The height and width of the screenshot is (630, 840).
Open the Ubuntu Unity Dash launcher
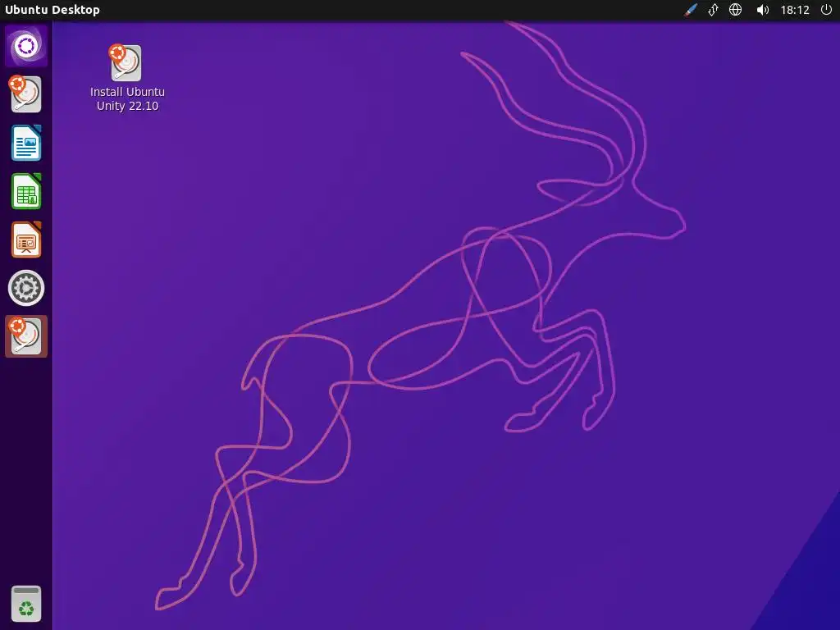point(26,46)
